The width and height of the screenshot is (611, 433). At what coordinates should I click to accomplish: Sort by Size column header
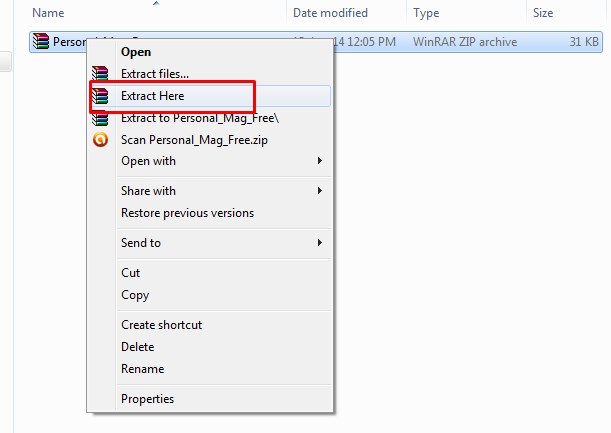point(543,13)
